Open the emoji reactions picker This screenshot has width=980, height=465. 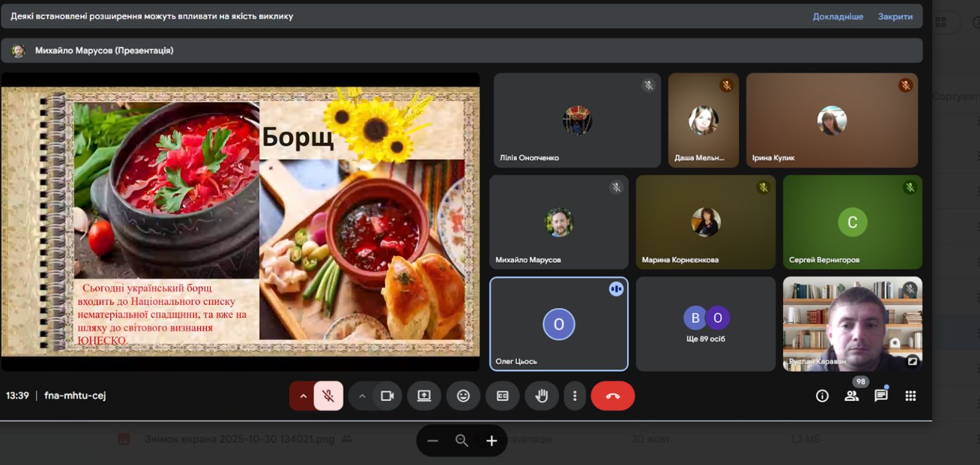coord(463,396)
